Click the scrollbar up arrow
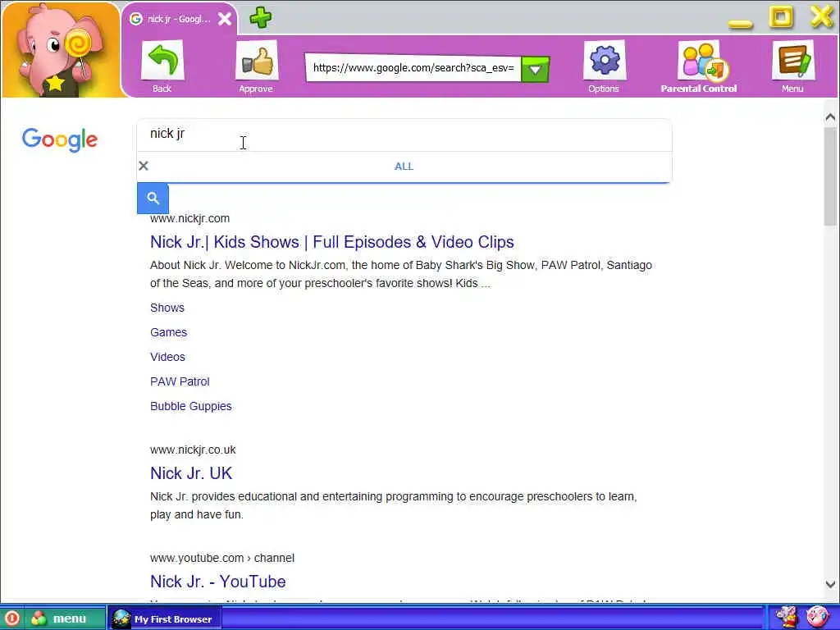This screenshot has height=630, width=840. point(830,116)
